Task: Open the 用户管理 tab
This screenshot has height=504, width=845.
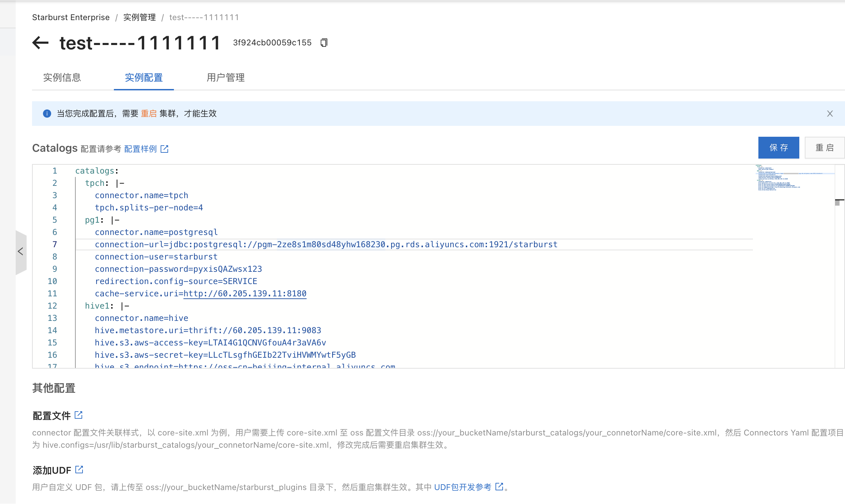Action: click(226, 77)
